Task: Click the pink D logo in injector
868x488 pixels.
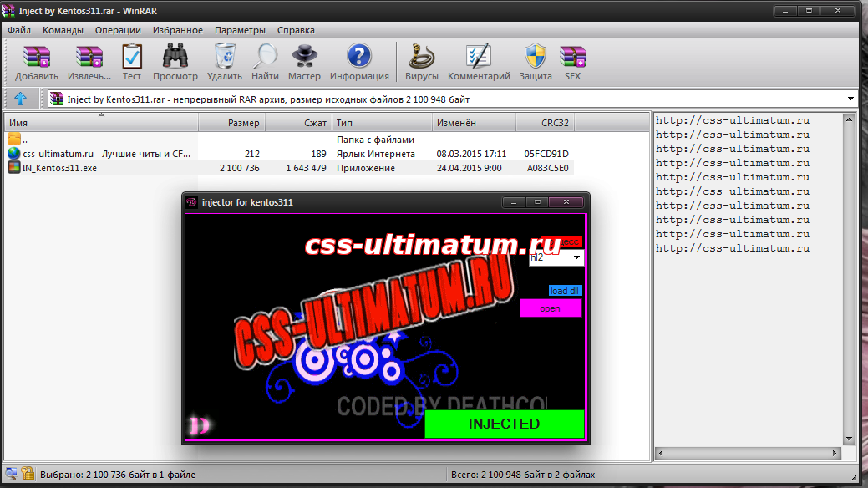Action: [200, 425]
